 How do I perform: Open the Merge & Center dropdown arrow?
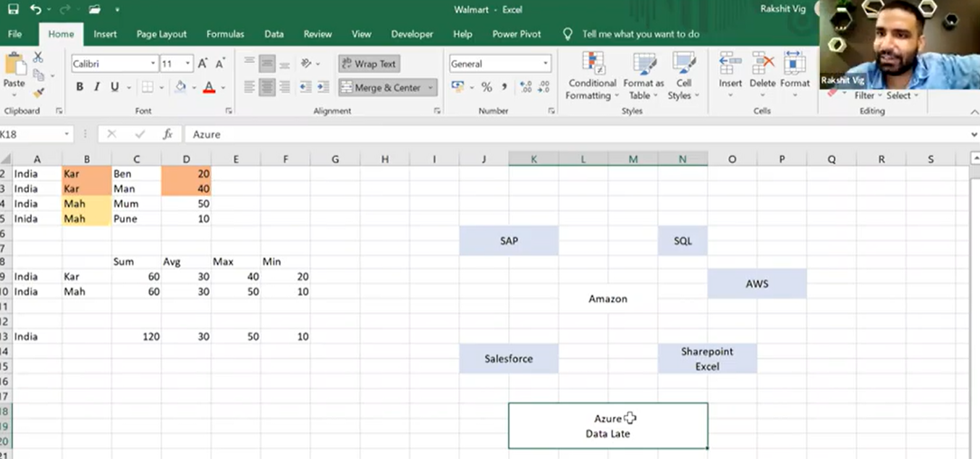pos(431,88)
